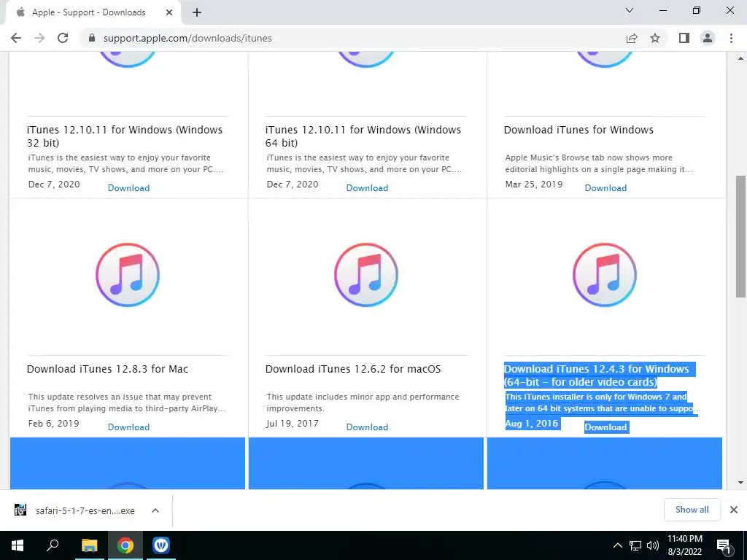Viewport: 747px width, 560px height.
Task: Download iTunes 12.6.2 for macOS
Action: (x=367, y=427)
